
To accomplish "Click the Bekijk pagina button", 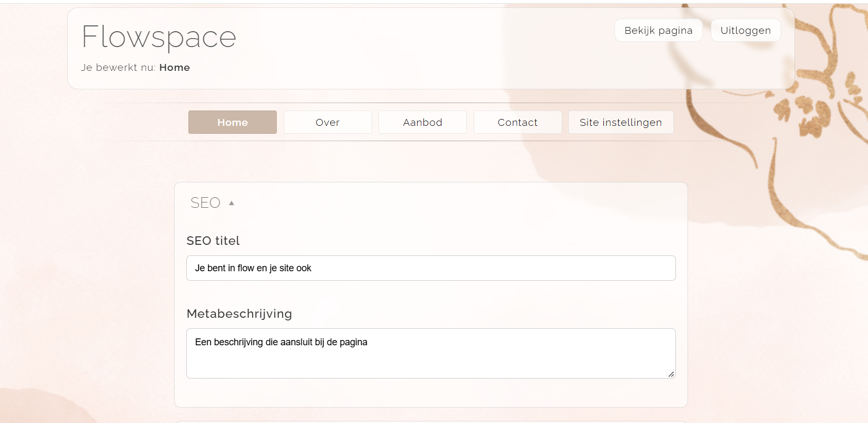I will (x=658, y=30).
